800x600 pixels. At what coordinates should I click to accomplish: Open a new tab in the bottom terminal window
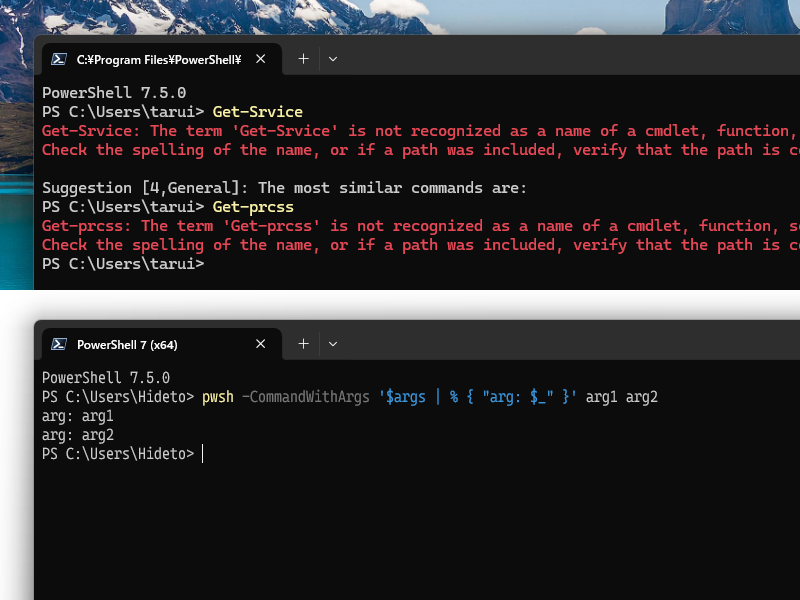click(x=303, y=344)
